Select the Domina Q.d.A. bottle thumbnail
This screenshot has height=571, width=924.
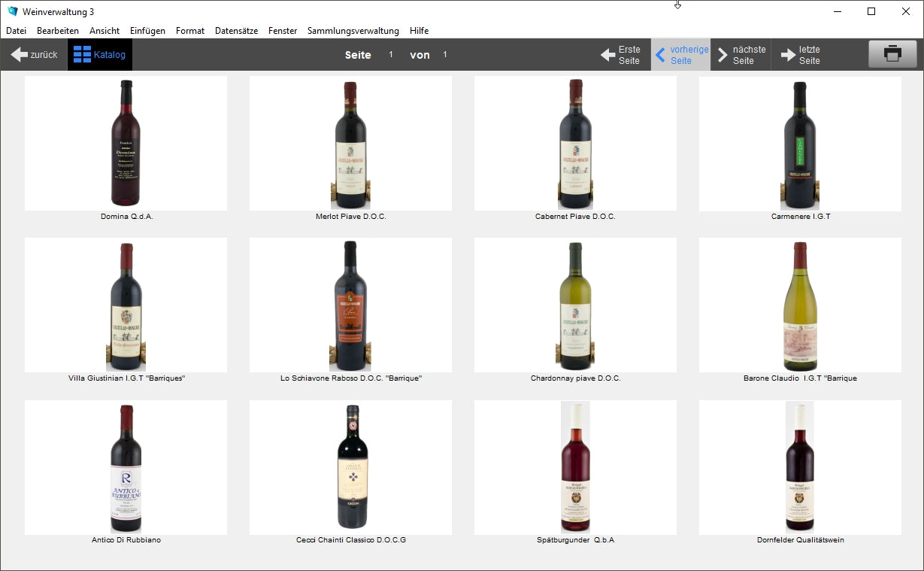pyautogui.click(x=126, y=143)
